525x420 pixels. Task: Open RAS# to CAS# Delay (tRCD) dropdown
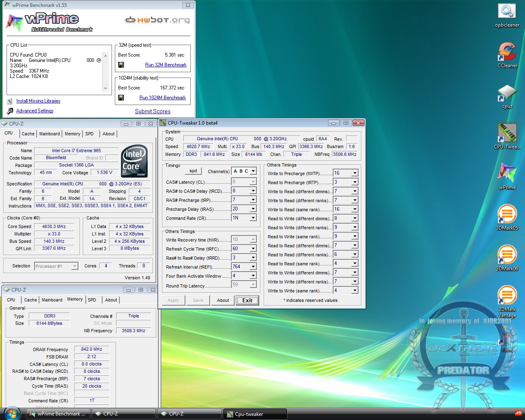tap(253, 191)
